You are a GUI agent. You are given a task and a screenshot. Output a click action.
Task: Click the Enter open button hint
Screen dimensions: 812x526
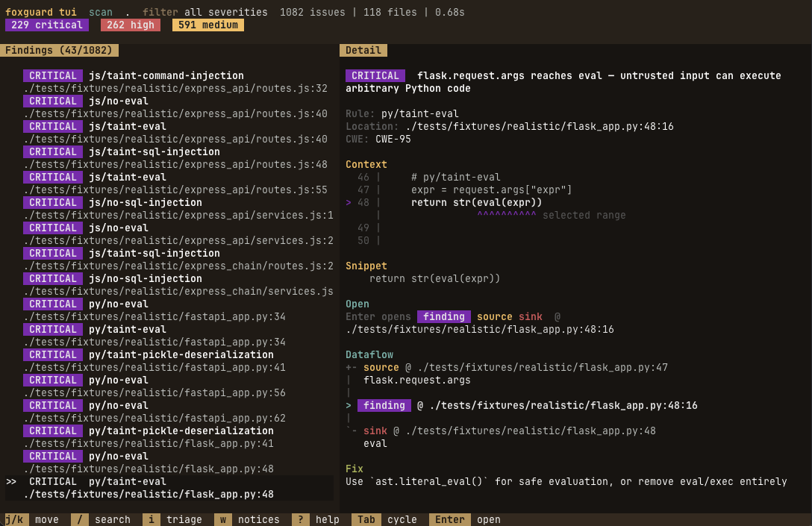(x=449, y=519)
